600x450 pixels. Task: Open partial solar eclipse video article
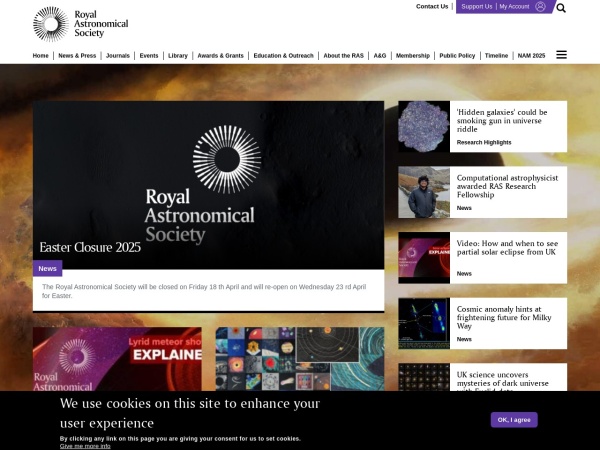pos(507,248)
